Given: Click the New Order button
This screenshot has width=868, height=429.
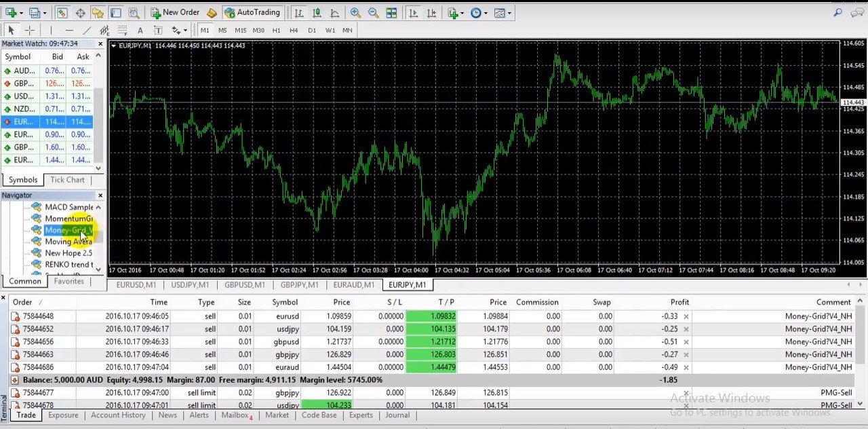Looking at the screenshot, I should 175,12.
